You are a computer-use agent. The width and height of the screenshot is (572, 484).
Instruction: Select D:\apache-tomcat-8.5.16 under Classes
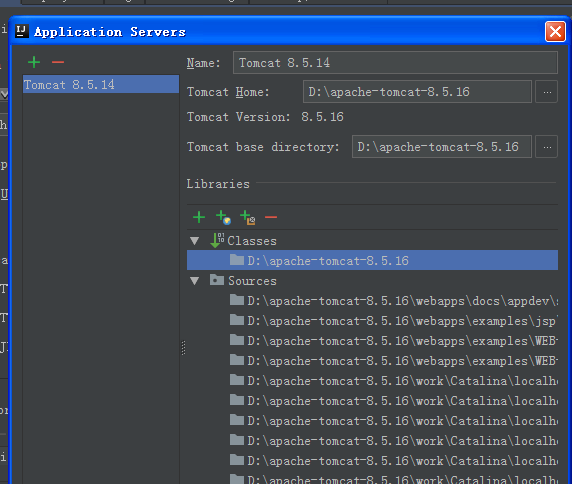click(372, 260)
